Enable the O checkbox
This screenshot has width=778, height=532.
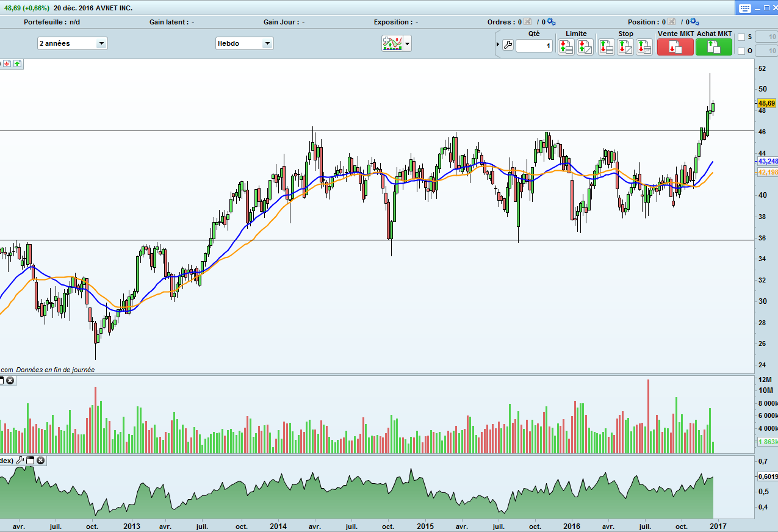pos(741,51)
